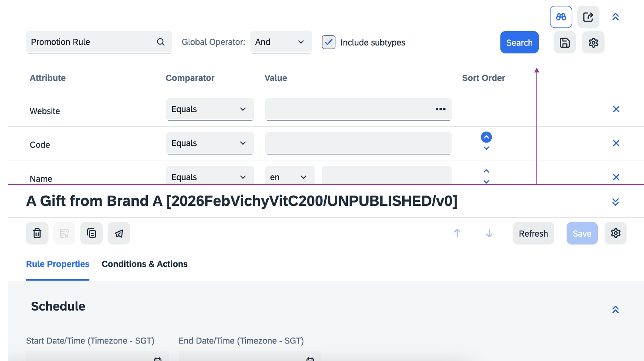Collapse the Schedule section
This screenshot has height=361, width=644.
click(x=615, y=309)
